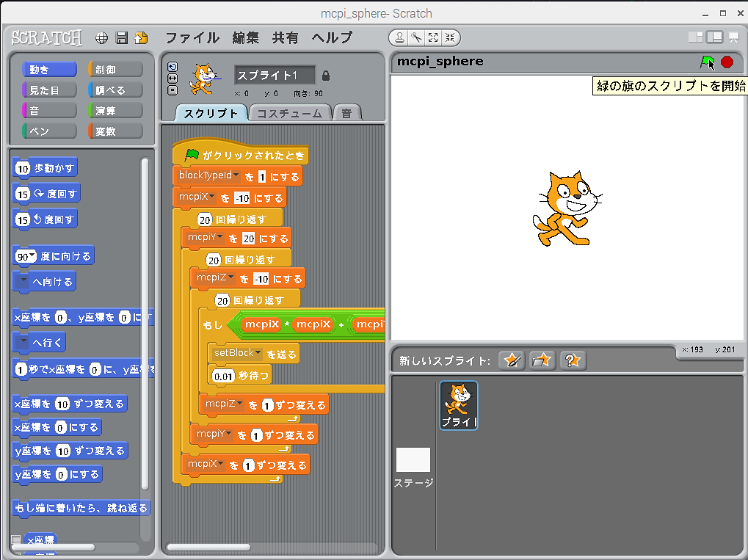Switch to the コスチューム tab
Viewport: 748px width, 560px height.
pyautogui.click(x=289, y=113)
